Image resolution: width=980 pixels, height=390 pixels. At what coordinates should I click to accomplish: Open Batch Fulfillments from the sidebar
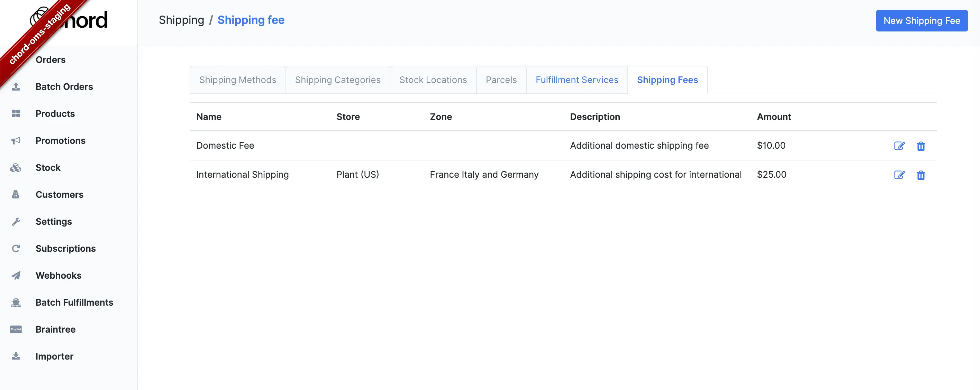pos(74,303)
